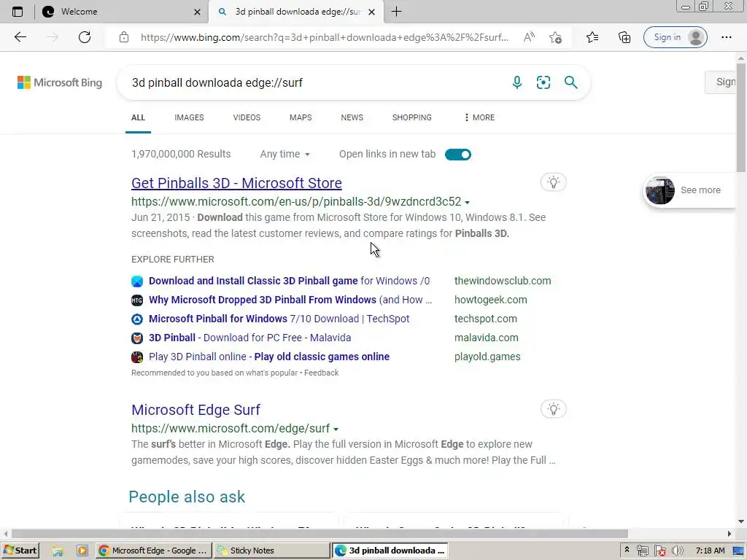Close the 3d pinball search tab
747x560 pixels.
click(x=372, y=12)
